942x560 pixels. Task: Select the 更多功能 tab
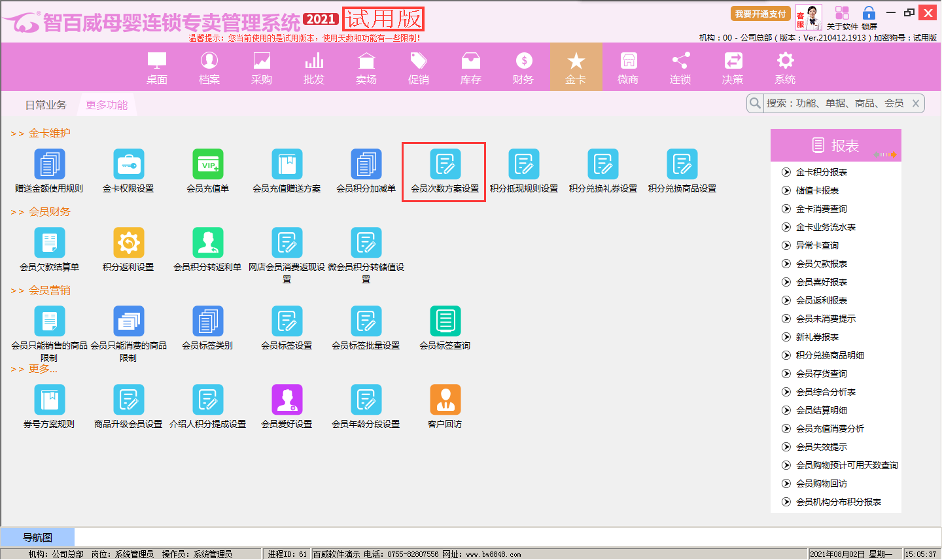[107, 105]
